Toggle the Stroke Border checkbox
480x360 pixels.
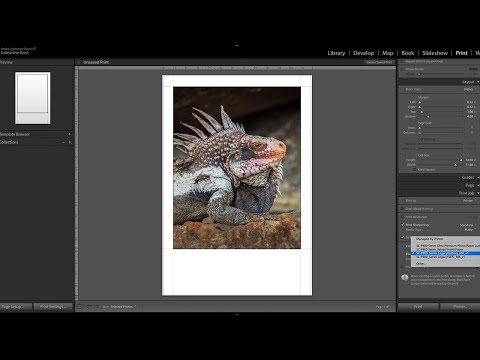(402, 69)
